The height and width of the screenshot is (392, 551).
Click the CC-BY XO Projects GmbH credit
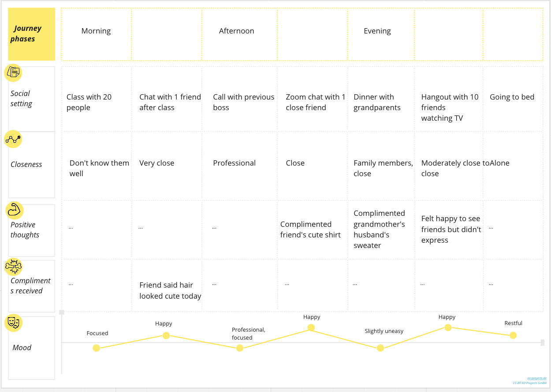[529, 383]
